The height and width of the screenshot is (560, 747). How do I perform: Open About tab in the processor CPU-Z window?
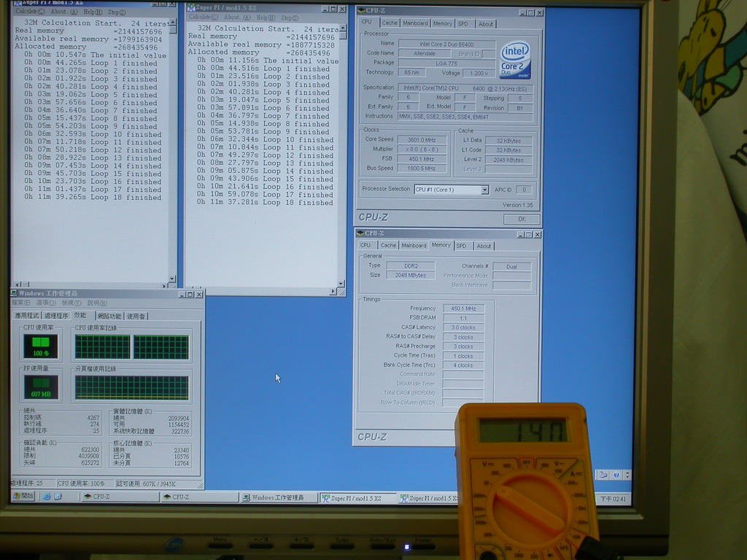click(x=485, y=24)
